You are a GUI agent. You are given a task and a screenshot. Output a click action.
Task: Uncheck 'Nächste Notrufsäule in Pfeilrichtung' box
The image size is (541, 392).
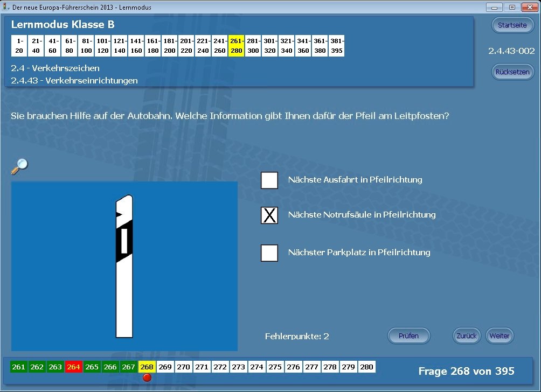click(x=269, y=215)
